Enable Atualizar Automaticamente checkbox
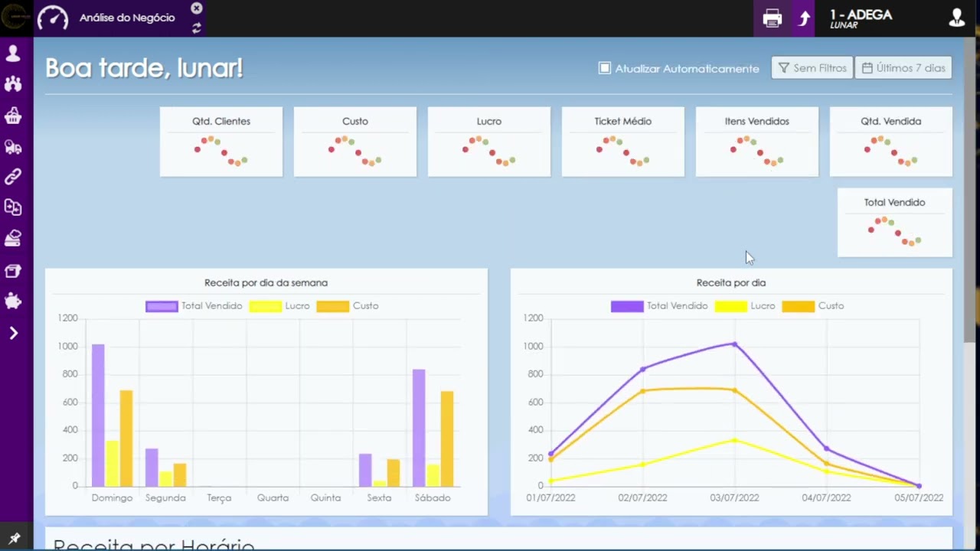This screenshot has height=551, width=980. pos(605,68)
